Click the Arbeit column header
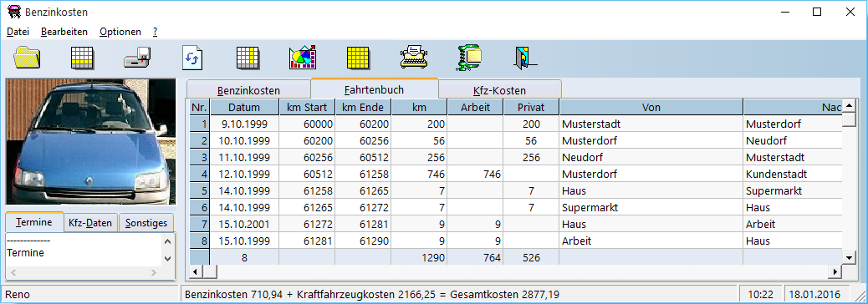Image resolution: width=868 pixels, height=304 pixels. (x=475, y=107)
